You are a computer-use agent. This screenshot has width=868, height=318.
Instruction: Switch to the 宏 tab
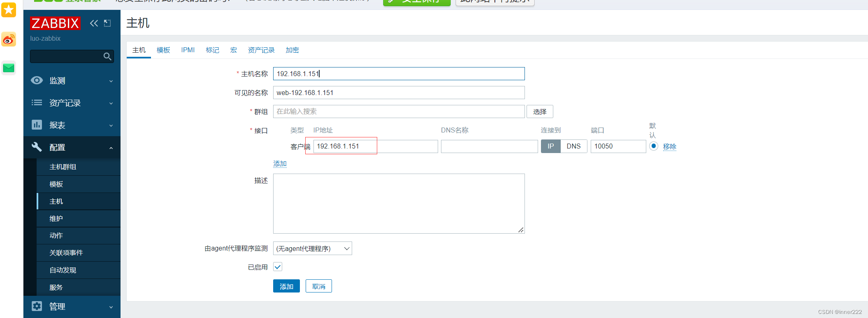(234, 50)
